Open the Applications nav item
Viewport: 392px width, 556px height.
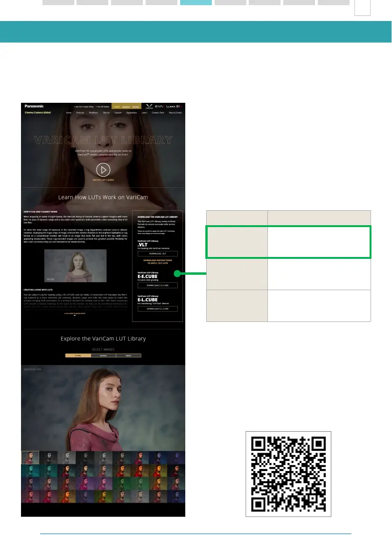pos(132,113)
